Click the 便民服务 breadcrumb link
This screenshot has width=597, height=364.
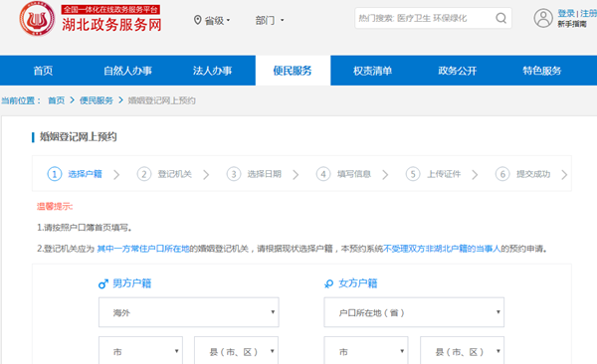click(x=97, y=100)
